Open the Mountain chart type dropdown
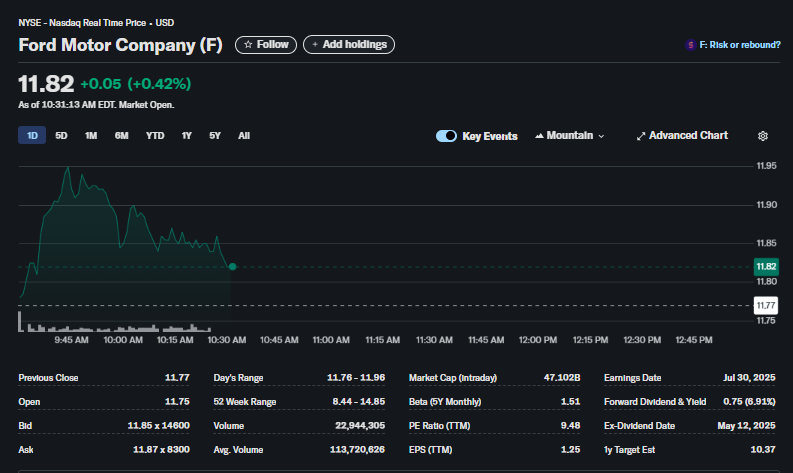 coord(569,136)
